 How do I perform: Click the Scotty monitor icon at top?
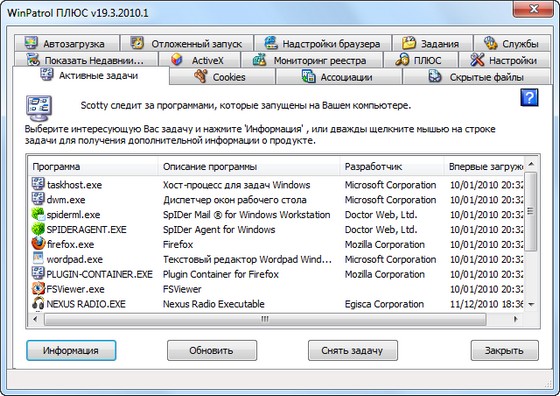(x=39, y=109)
